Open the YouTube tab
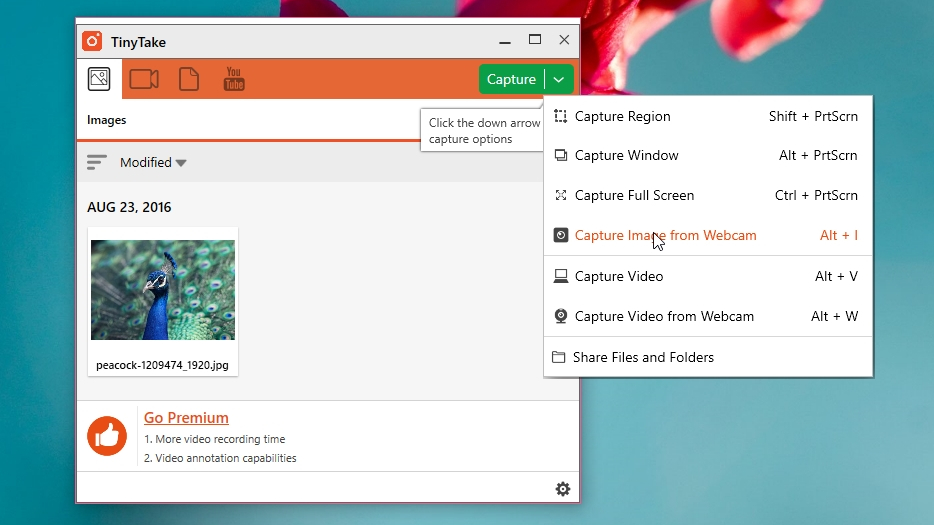The height and width of the screenshot is (525, 934). (234, 79)
